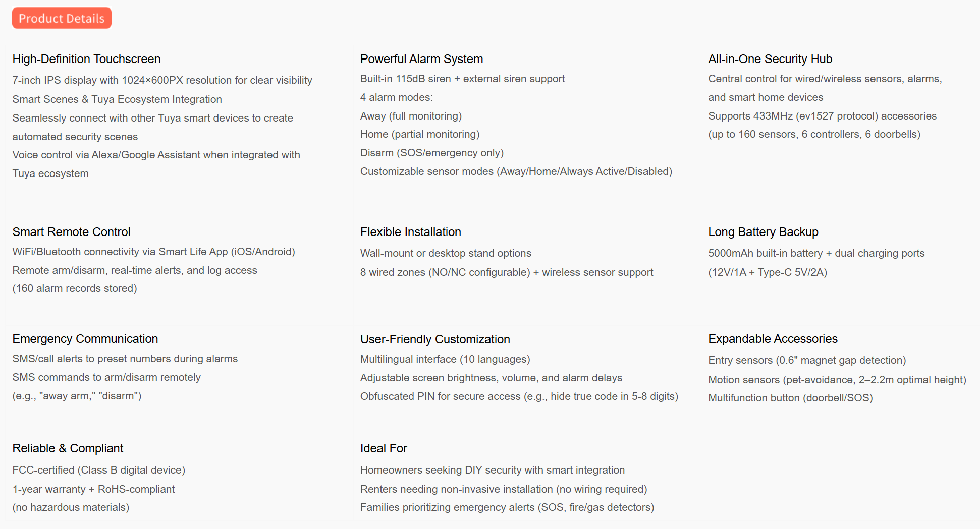
Task: Click the Long Battery Backup heading
Action: [763, 232]
